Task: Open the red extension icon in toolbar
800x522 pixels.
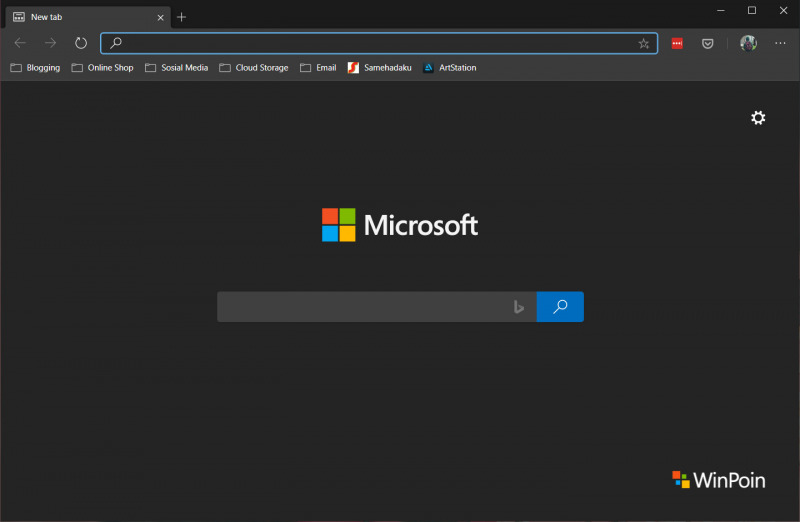Action: pyautogui.click(x=677, y=43)
